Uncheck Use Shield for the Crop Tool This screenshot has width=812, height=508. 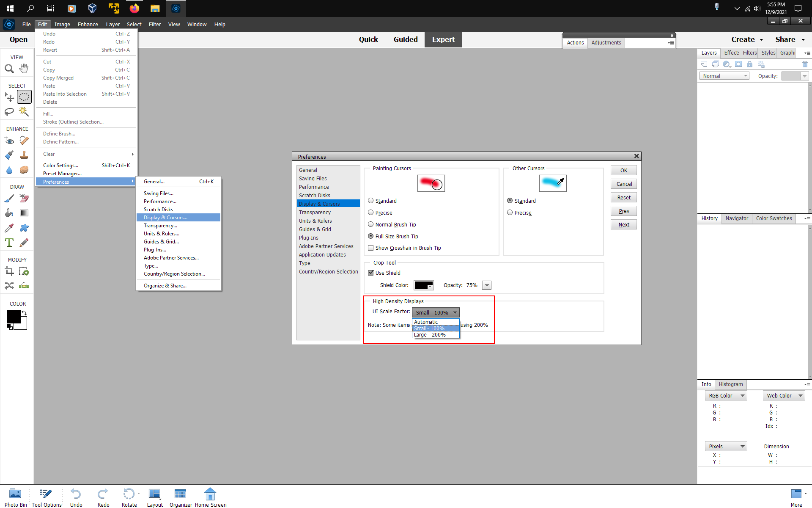pos(371,273)
